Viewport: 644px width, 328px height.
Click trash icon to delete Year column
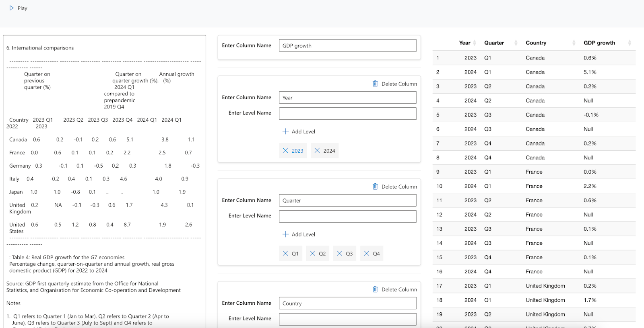point(375,84)
